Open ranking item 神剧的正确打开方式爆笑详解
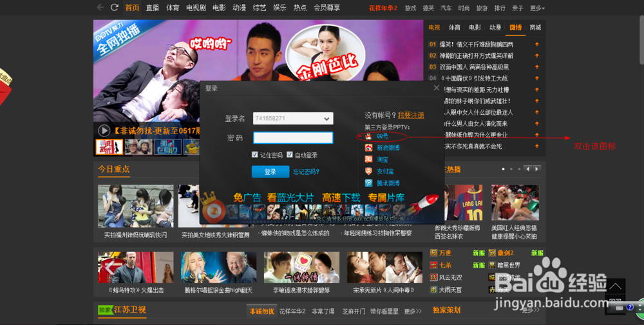This screenshot has width=644, height=325. pyautogui.click(x=477, y=55)
